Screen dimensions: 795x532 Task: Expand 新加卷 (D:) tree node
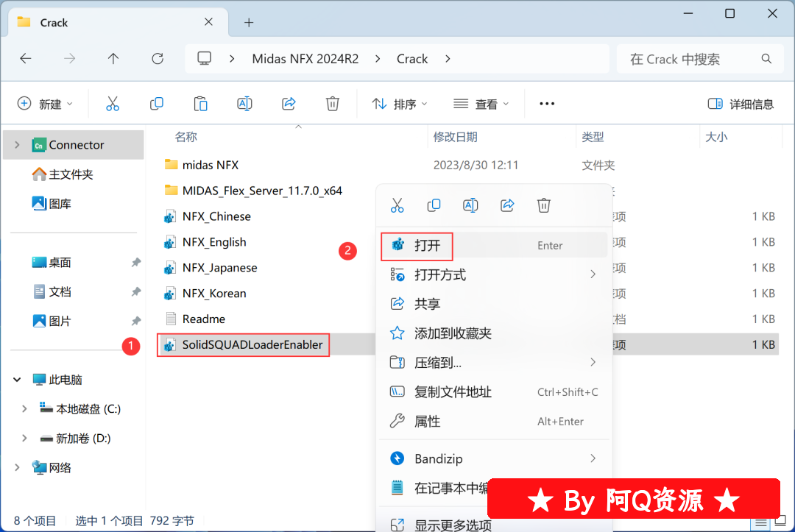24,439
